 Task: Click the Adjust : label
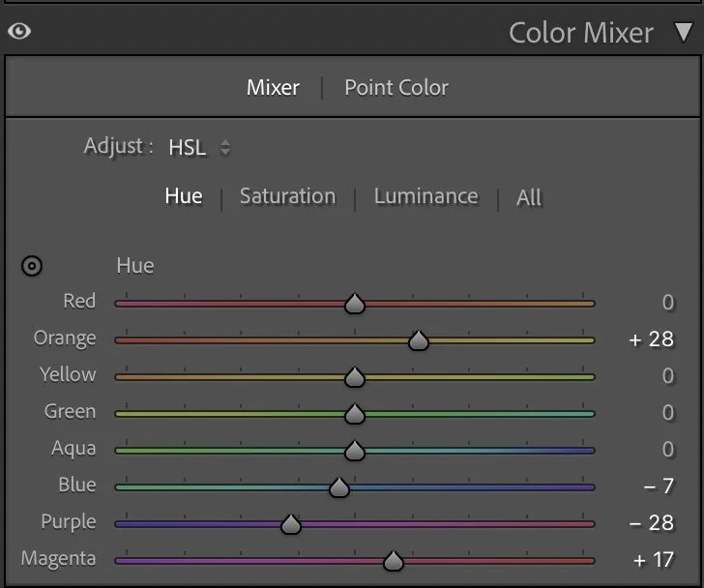119,146
